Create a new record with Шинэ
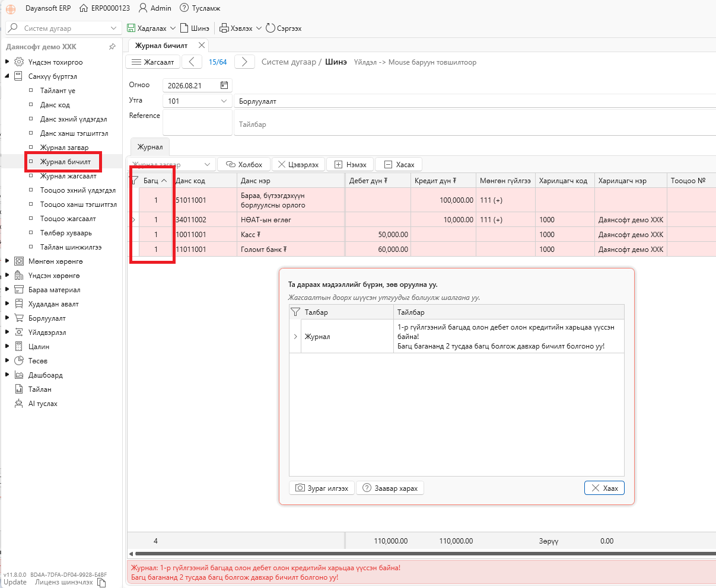 click(x=195, y=28)
